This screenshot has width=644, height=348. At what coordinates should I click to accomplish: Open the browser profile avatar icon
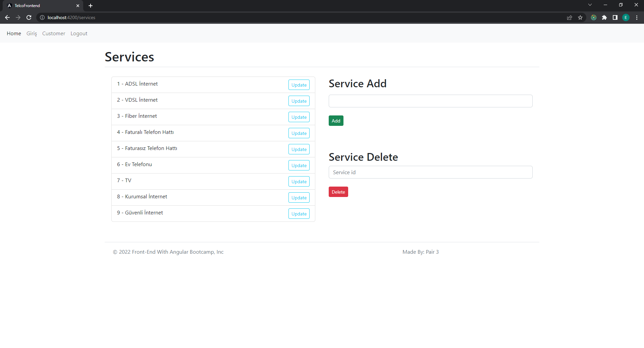click(x=626, y=17)
